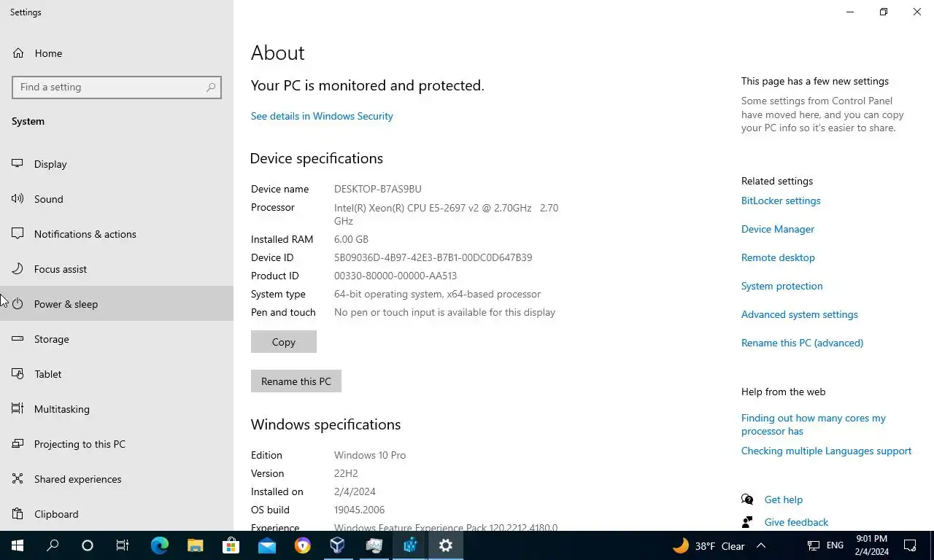Click the Tablet icon in sidebar
The width and height of the screenshot is (934, 560).
(x=18, y=374)
